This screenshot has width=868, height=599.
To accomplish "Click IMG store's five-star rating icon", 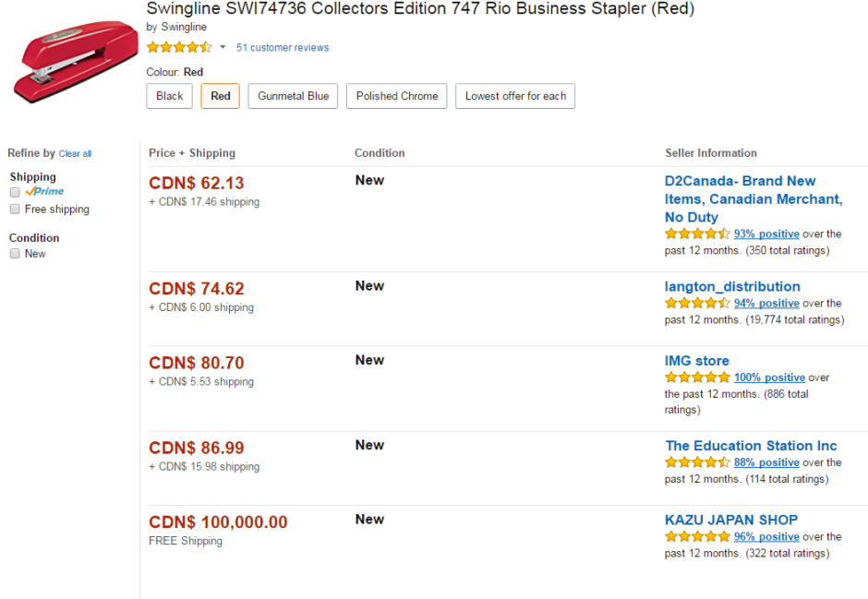I will (x=697, y=377).
